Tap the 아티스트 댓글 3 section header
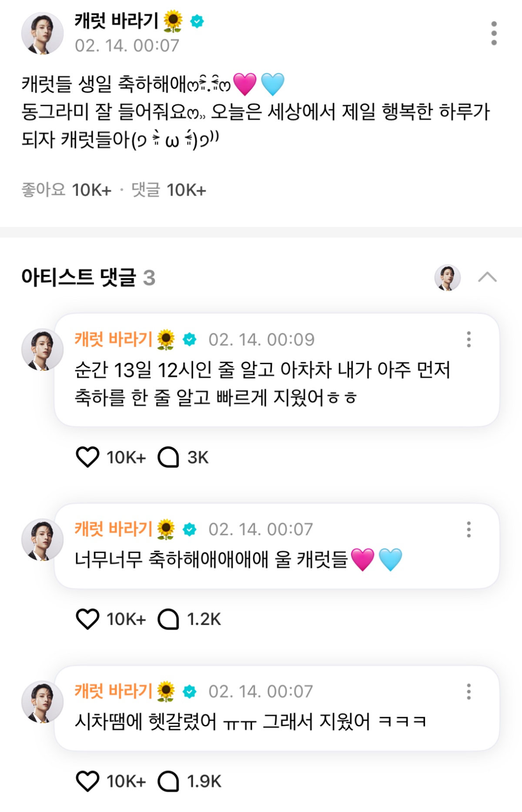The height and width of the screenshot is (812, 522). click(88, 277)
